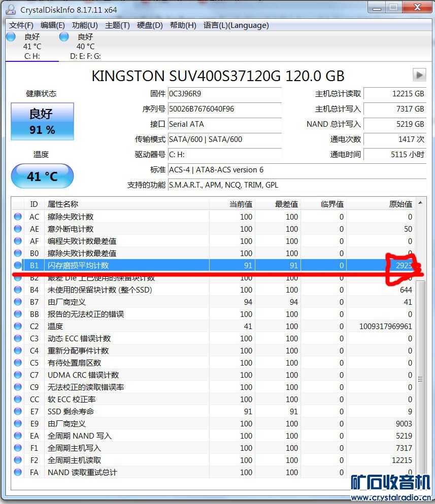Image resolution: width=435 pixels, height=504 pixels.
Task: Click the status dot of row E9
Action: (x=18, y=424)
